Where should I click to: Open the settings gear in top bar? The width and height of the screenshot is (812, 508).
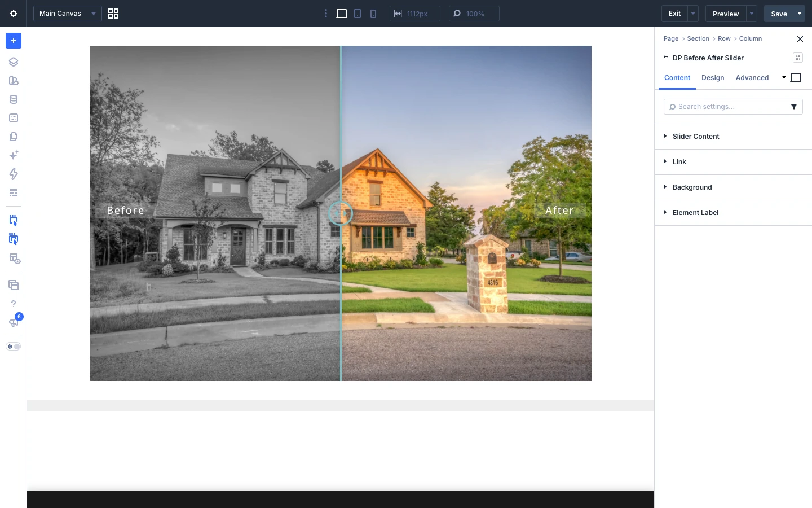pyautogui.click(x=14, y=14)
